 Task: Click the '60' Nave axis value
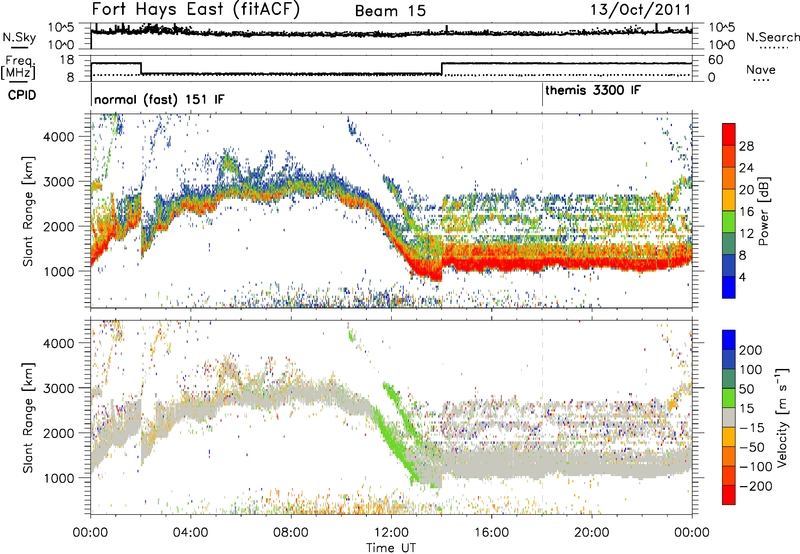[716, 60]
